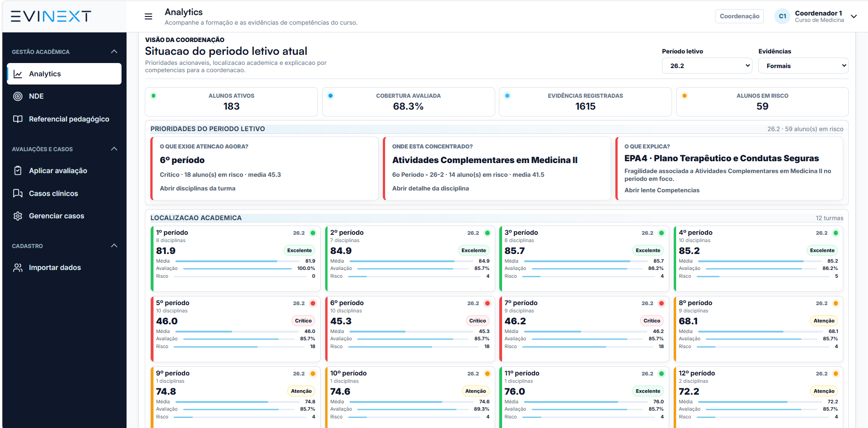Screen dimensions: 868x428
Task: Click the orange status dot on 8º período card
Action: [836, 303]
